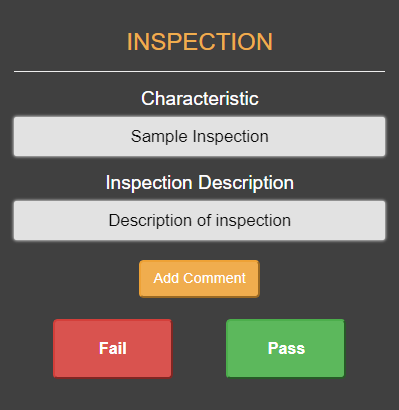Image resolution: width=399 pixels, height=410 pixels.
Task: Click the Characteristic label
Action: point(200,99)
